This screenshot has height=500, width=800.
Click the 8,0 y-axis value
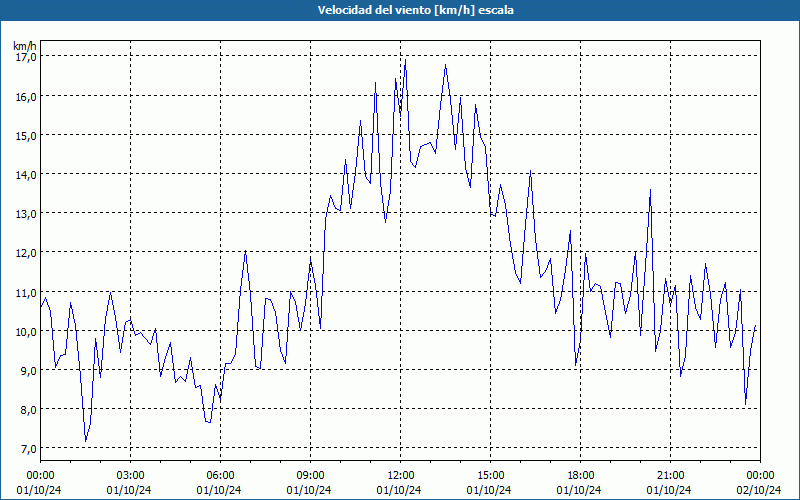point(28,409)
